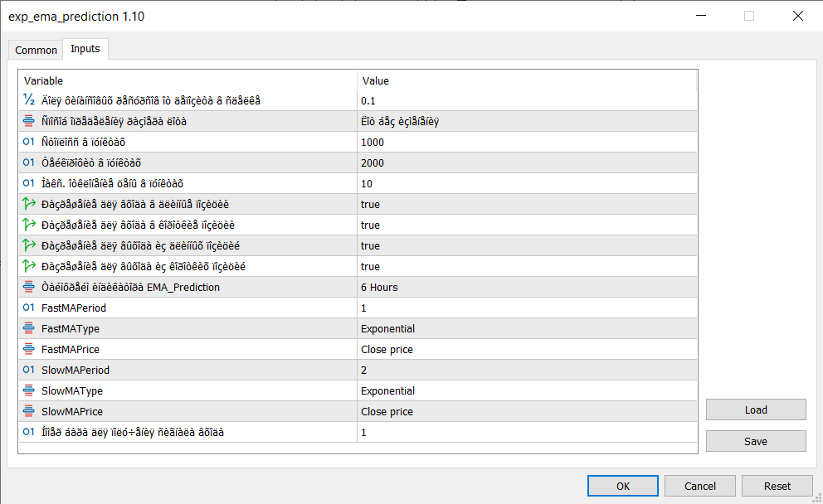
Task: Click the fraction icon beside value 0.1
Action: pos(29,99)
